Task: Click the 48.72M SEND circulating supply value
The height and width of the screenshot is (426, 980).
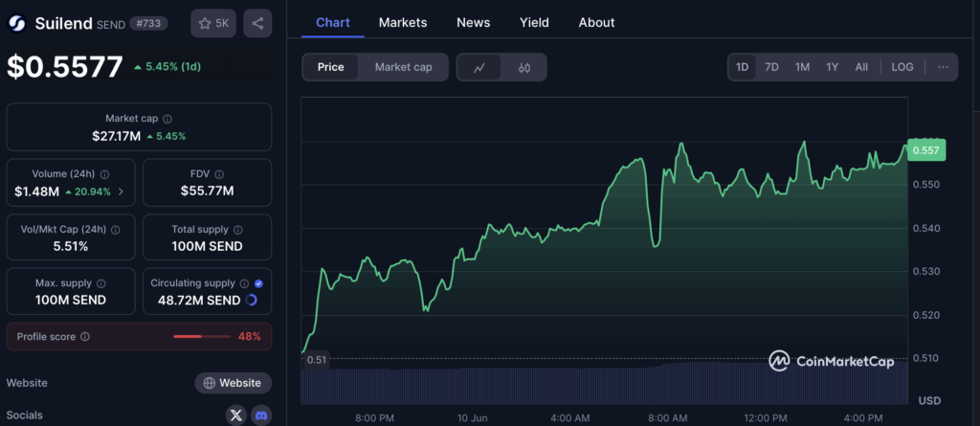Action: (199, 301)
